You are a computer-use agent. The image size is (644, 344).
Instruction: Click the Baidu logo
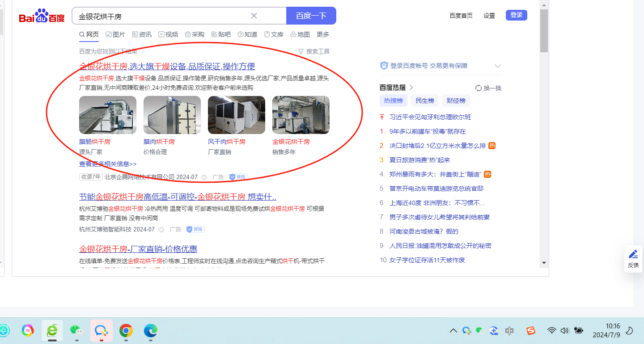click(x=42, y=16)
